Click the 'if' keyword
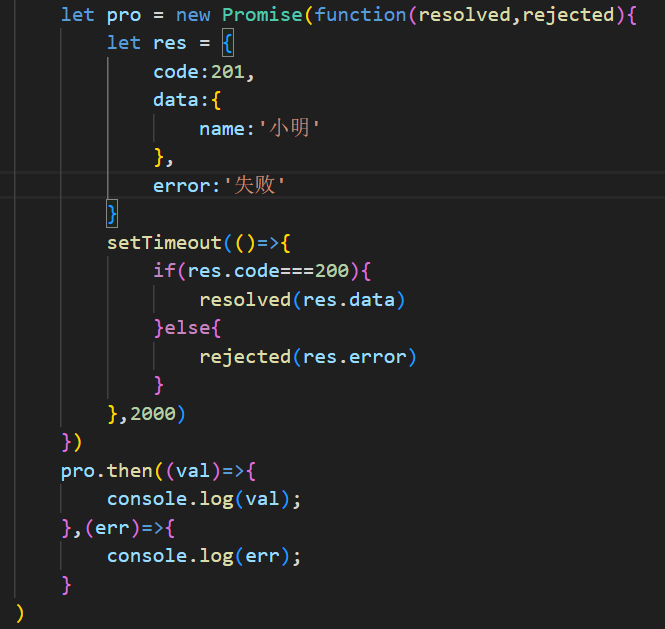The image size is (665, 629). (164, 270)
